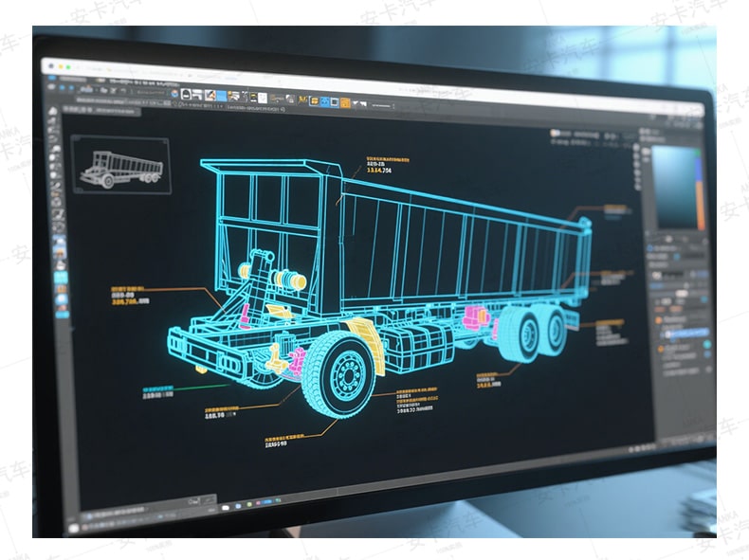
Task: Click the bottom bright blue icon in left toolbar
Action: coord(62,313)
